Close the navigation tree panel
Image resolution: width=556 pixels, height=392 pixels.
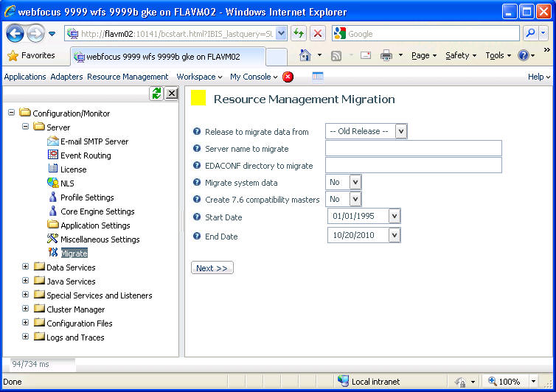171,93
